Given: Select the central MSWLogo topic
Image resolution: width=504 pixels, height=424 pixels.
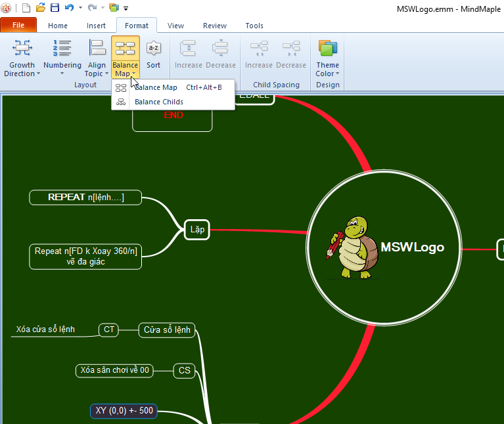Looking at the screenshot, I should 384,247.
